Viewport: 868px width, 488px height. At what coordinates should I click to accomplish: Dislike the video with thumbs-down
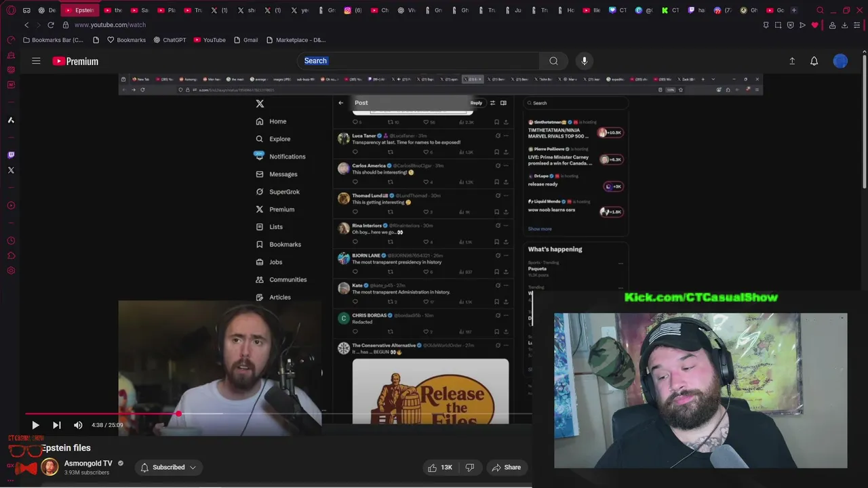pos(470,467)
